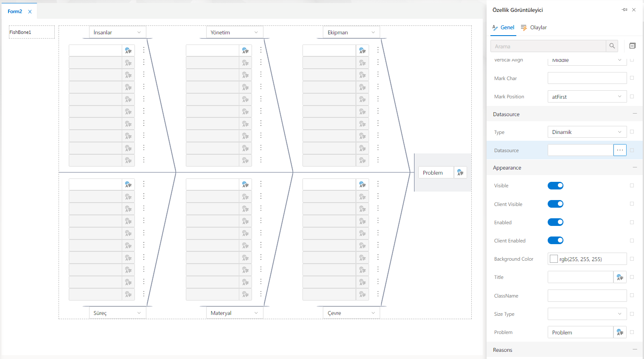644x359 pixels.
Task: Check the box beside Size Type property
Action: 632,314
